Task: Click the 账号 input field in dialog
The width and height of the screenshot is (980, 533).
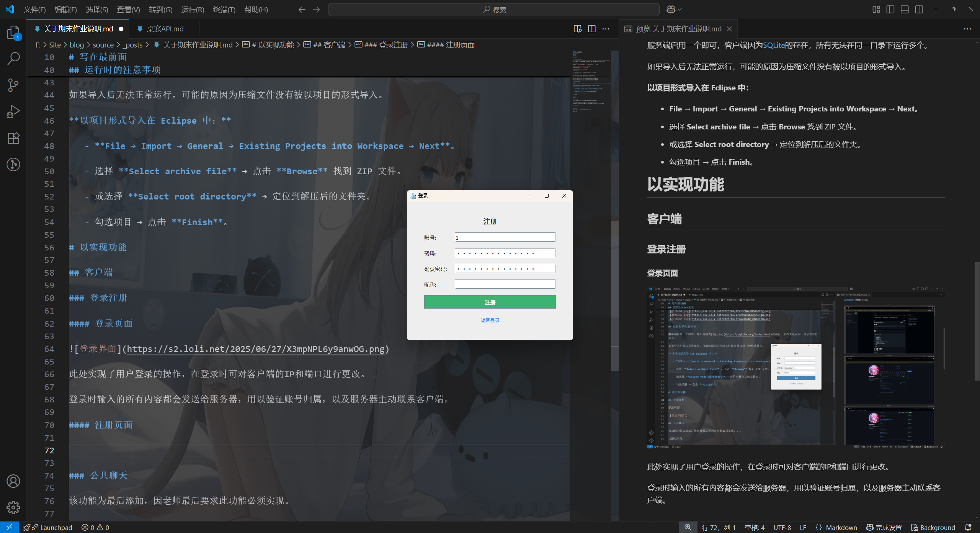Action: pyautogui.click(x=505, y=237)
